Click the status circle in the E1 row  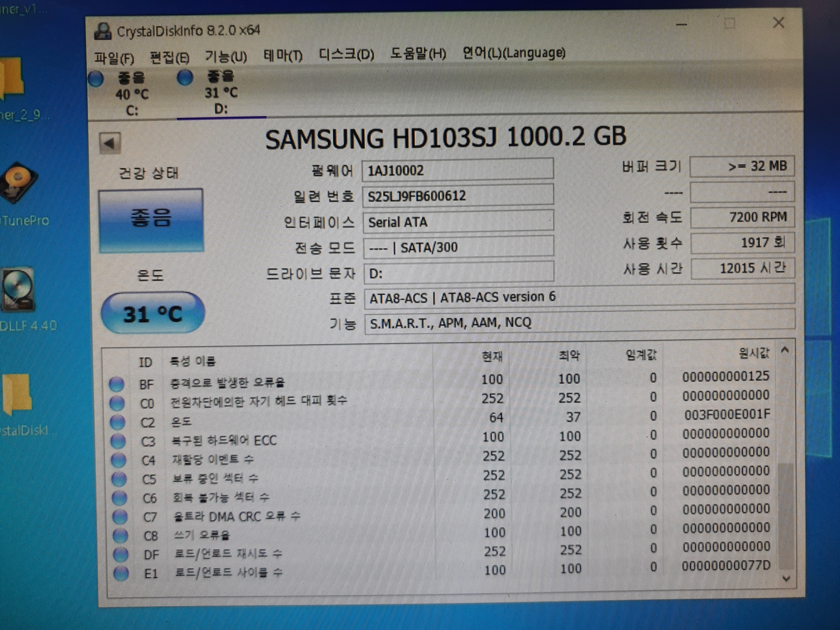tap(121, 573)
